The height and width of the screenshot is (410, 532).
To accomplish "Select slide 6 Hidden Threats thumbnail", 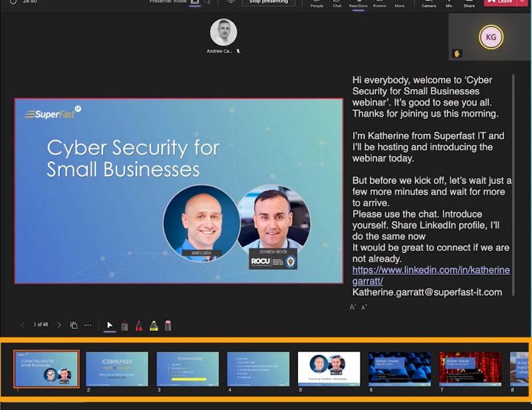I will tap(400, 369).
